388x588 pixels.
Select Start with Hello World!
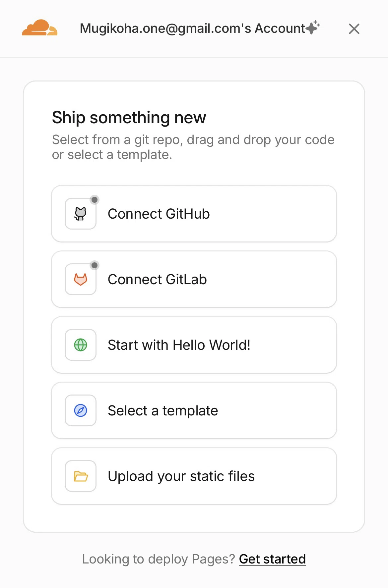pos(194,345)
